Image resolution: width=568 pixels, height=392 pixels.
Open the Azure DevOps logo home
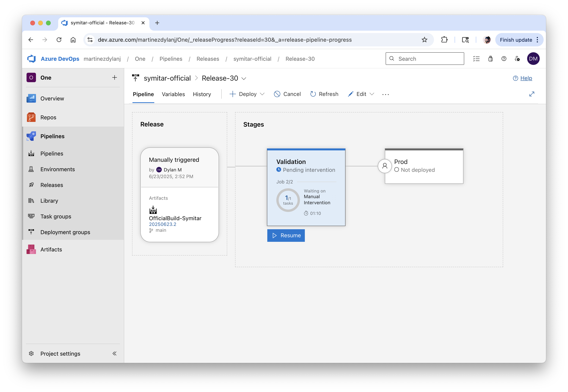31,59
